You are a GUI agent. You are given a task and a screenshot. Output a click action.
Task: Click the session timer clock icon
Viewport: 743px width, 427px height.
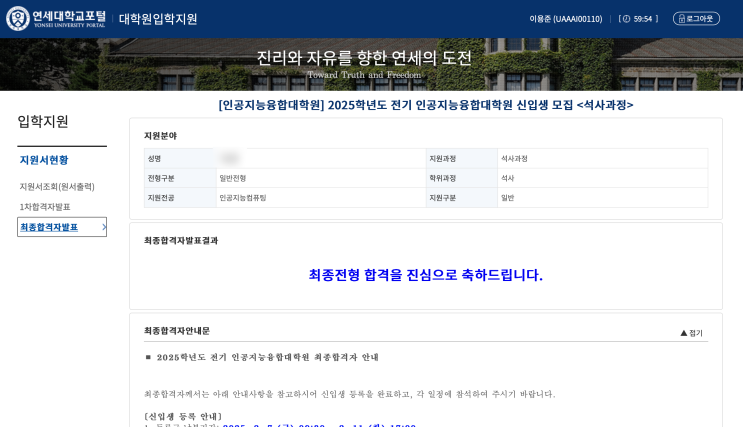(626, 19)
